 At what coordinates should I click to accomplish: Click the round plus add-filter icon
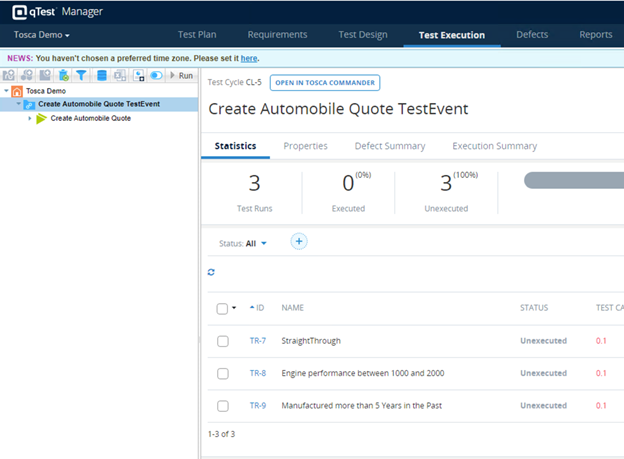298,241
